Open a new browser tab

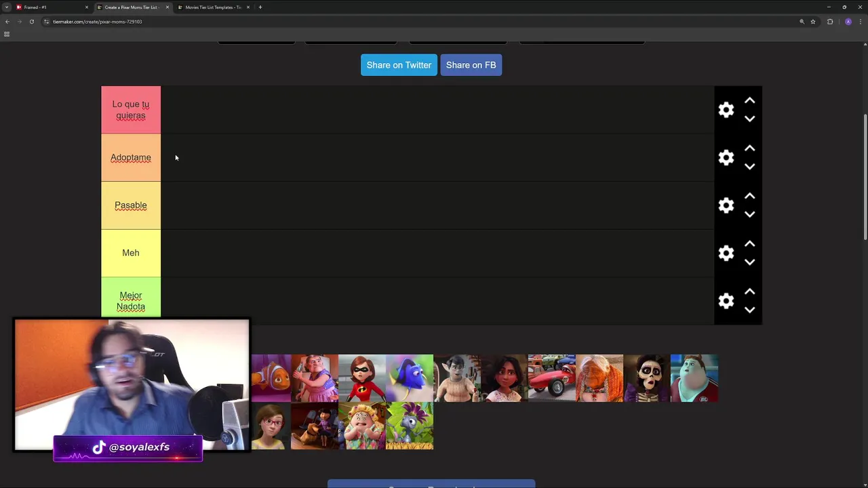(260, 7)
